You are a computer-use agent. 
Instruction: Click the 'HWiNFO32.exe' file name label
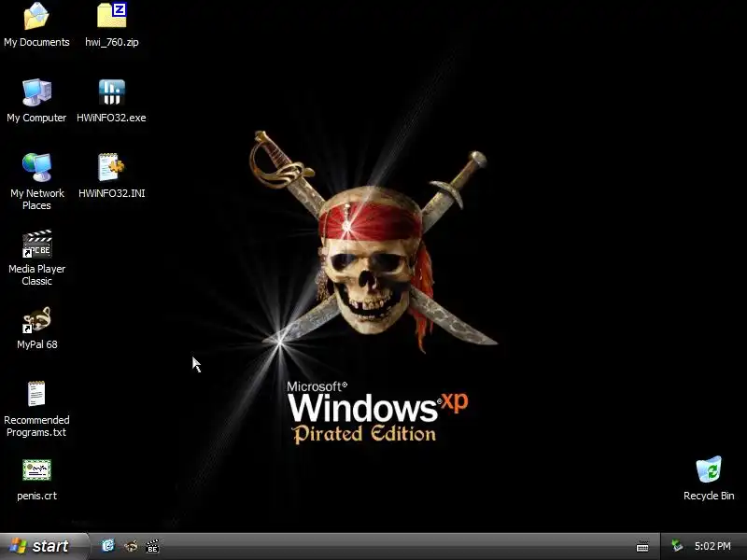coord(111,118)
